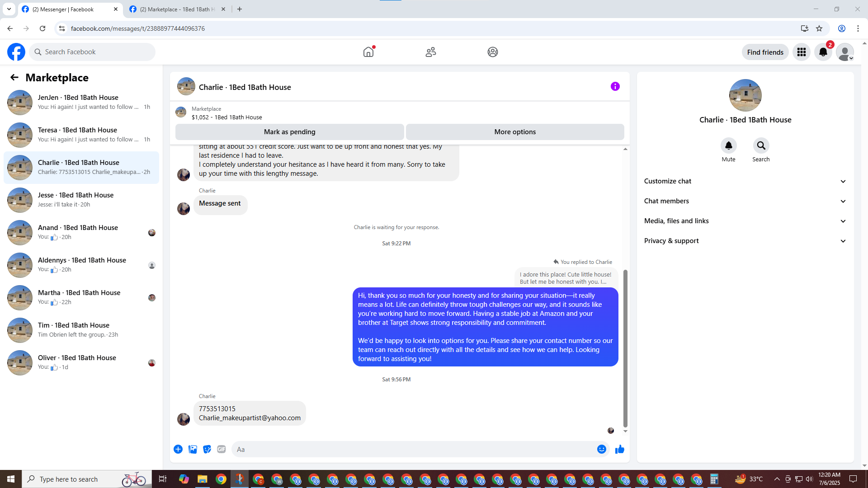Attach a file using the photo icon
Screen dimensions: 868x488
(x=193, y=449)
